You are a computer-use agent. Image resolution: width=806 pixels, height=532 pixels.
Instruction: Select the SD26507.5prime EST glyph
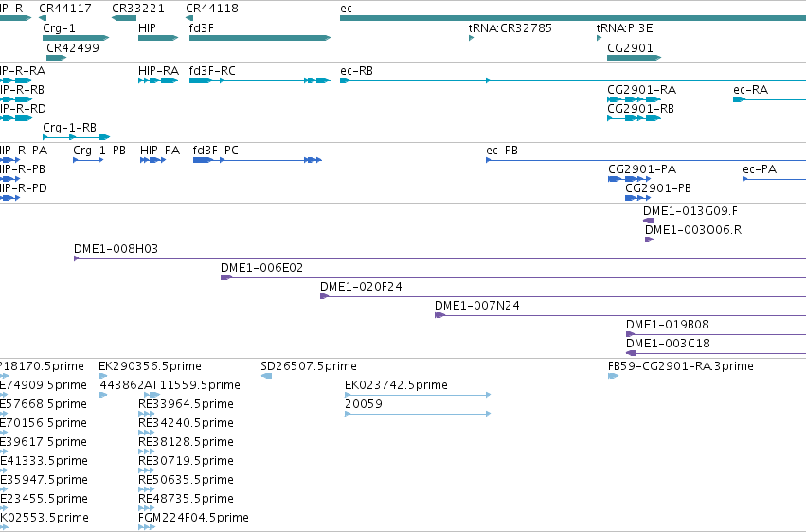(x=266, y=377)
